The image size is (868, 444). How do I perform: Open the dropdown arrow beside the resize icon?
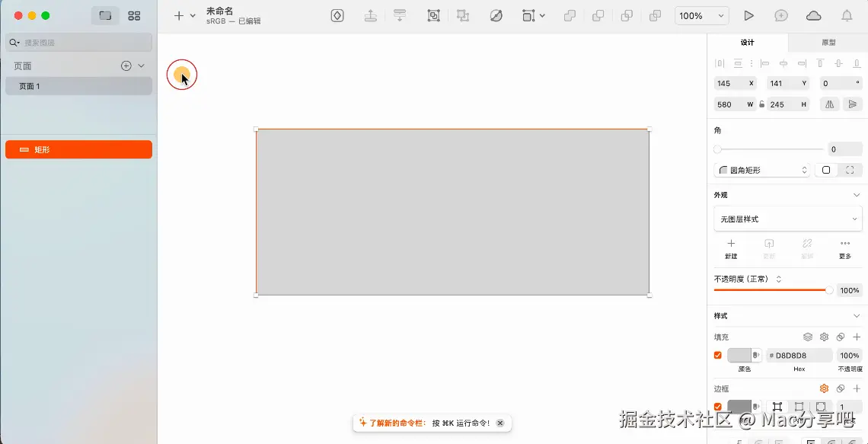coord(542,16)
